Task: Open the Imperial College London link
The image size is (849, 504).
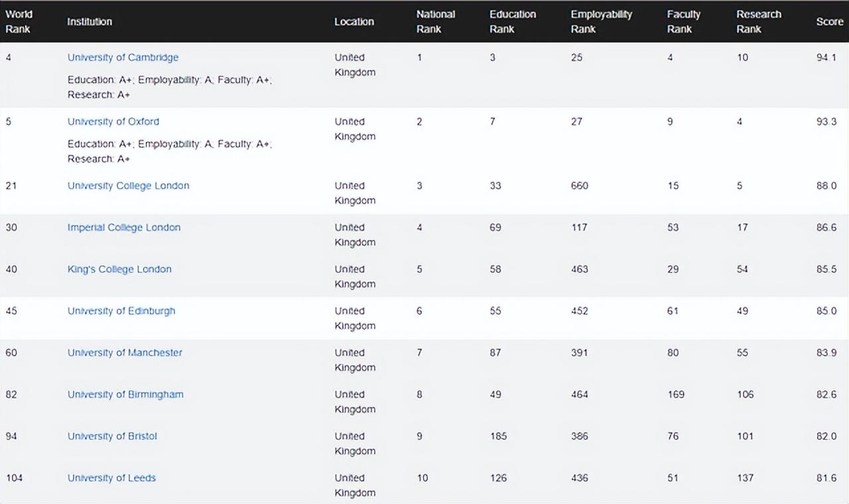Action: (x=123, y=227)
